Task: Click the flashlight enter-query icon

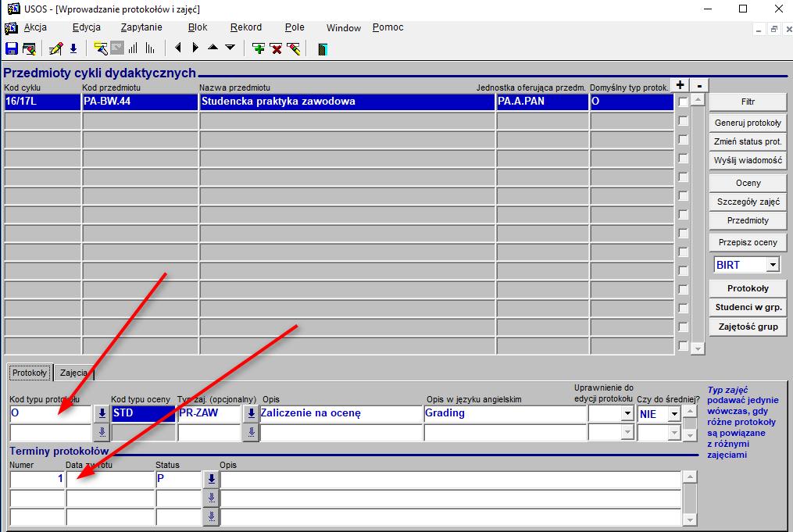Action: tap(101, 48)
